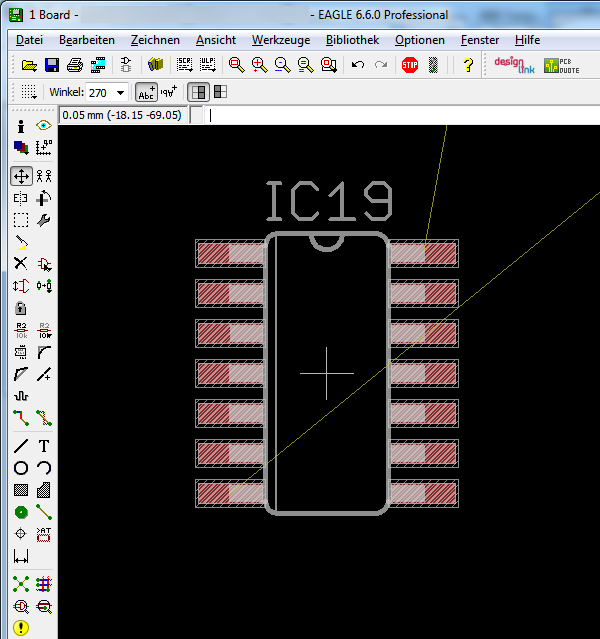Select the Pinswap tool
600x639 pixels.
[x=21, y=286]
